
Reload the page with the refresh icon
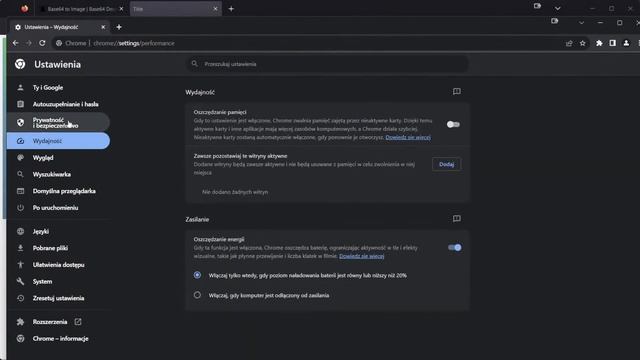pyautogui.click(x=42, y=43)
